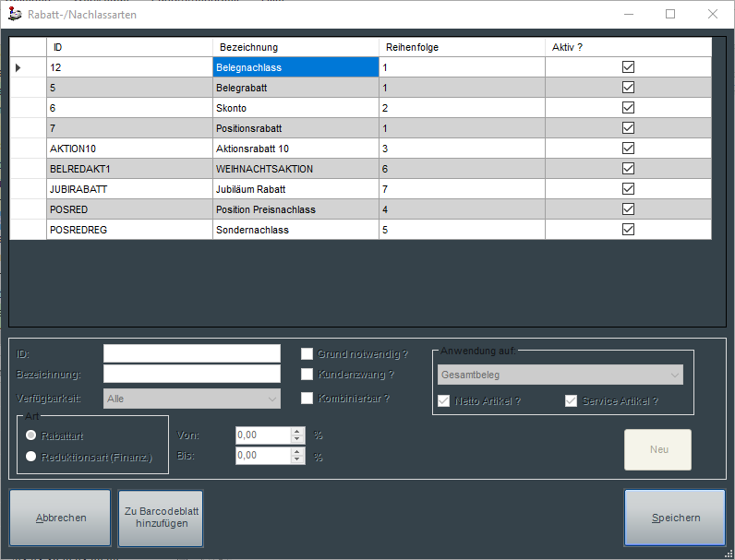Screen dimensions: 735x560
Task: Increase the Von percentage with up arrow
Action: [x=296, y=431]
